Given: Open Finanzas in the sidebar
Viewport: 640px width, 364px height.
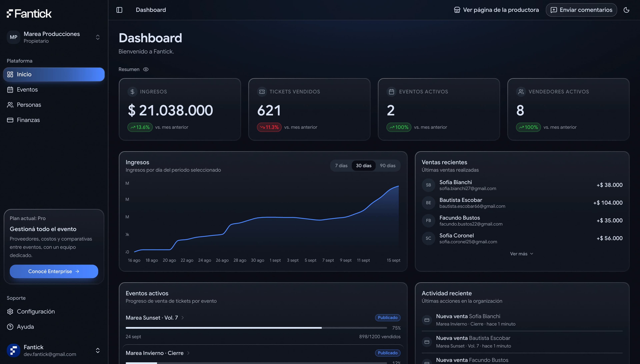Looking at the screenshot, I should [x=54, y=120].
